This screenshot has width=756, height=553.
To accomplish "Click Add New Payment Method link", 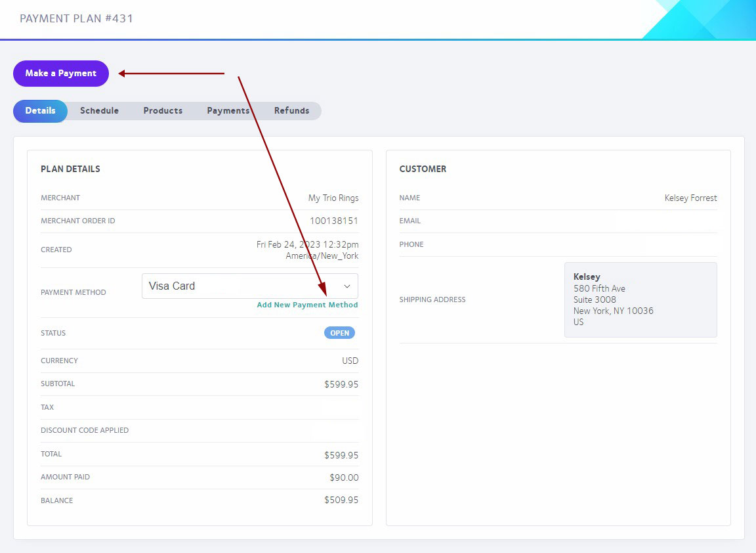I will tap(307, 305).
